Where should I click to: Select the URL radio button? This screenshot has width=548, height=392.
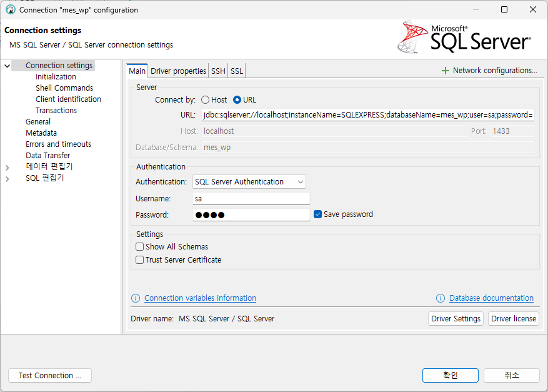[x=237, y=100]
